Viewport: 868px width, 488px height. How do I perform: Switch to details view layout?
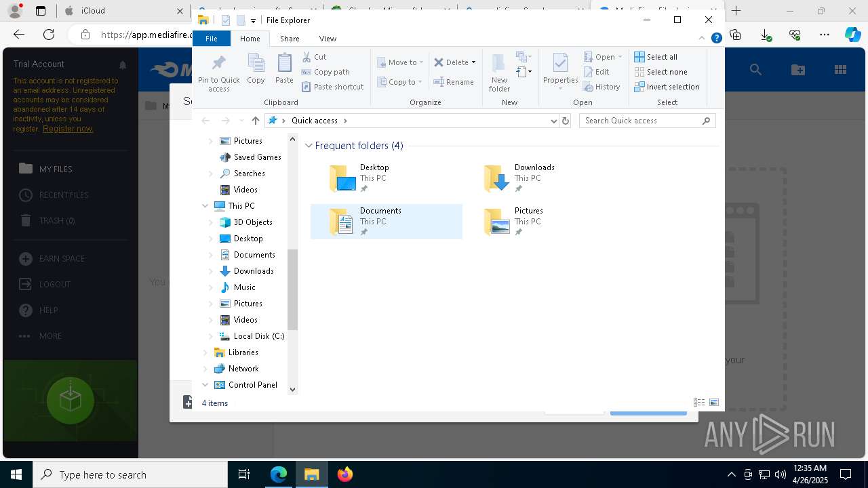pyautogui.click(x=699, y=403)
